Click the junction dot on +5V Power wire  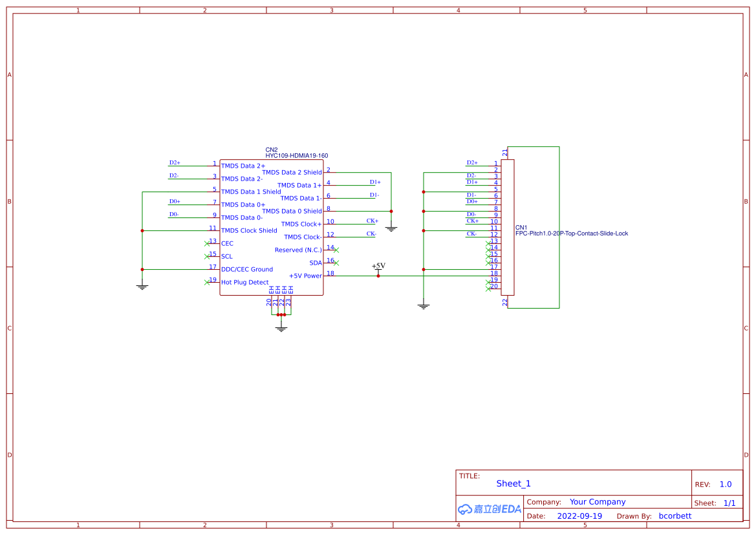378,276
